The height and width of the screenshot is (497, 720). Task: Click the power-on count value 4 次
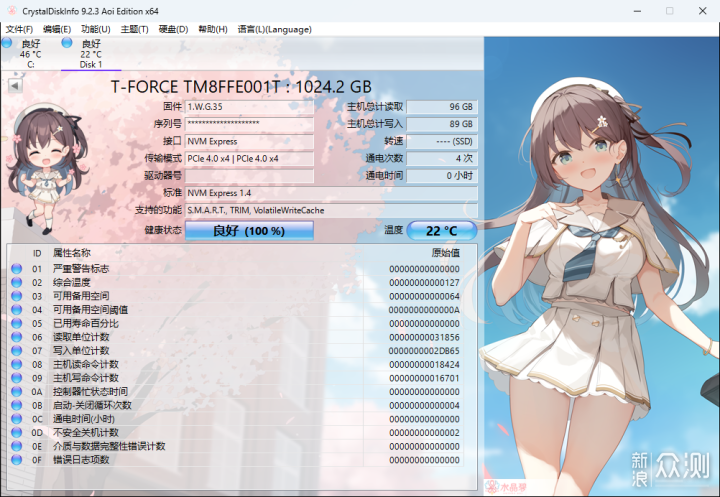442,158
